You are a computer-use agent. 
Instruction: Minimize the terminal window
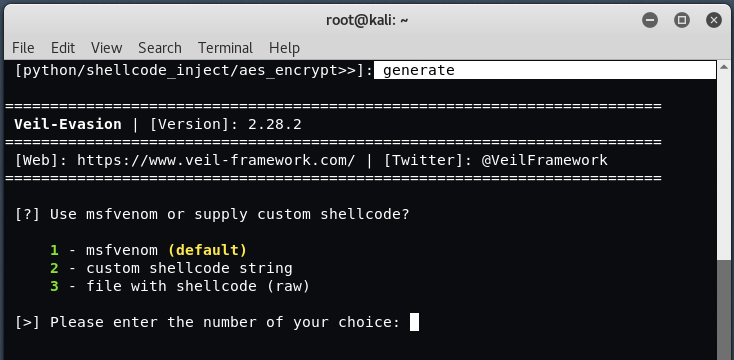coord(650,20)
